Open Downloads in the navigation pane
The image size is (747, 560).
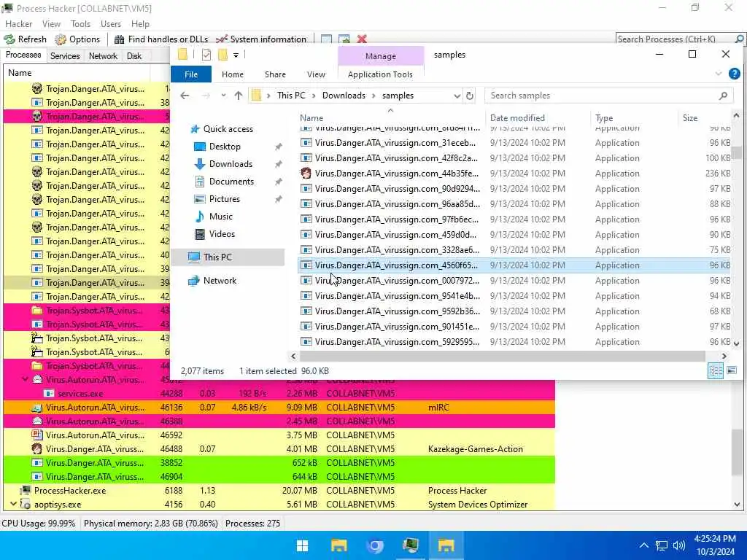click(x=231, y=164)
